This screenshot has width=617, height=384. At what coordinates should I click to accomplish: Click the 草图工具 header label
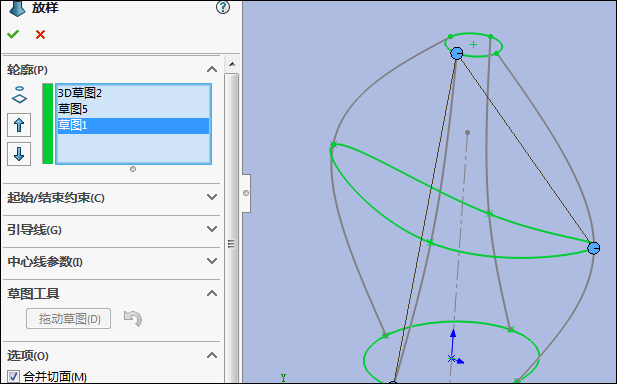[33, 294]
